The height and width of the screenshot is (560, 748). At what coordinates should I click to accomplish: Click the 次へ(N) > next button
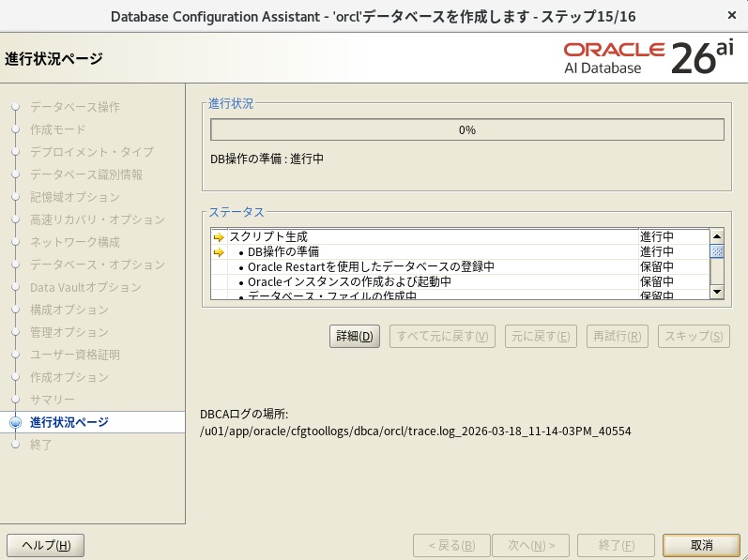coord(531,545)
